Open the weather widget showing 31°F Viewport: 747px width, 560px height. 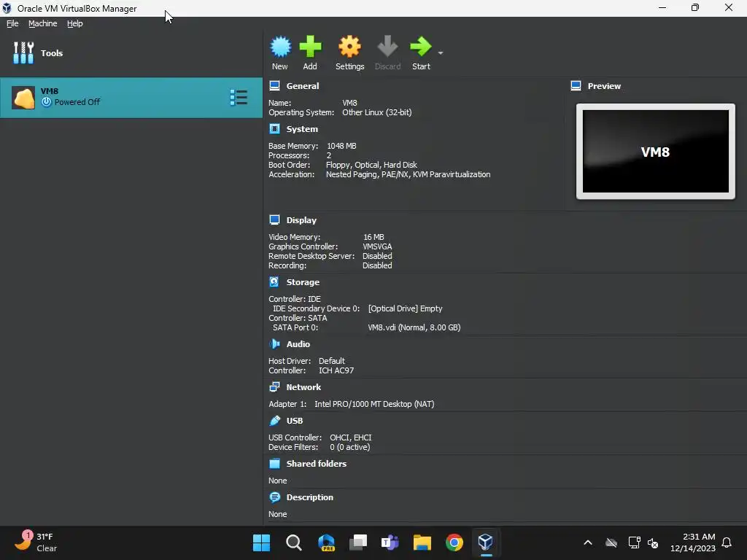click(36, 542)
